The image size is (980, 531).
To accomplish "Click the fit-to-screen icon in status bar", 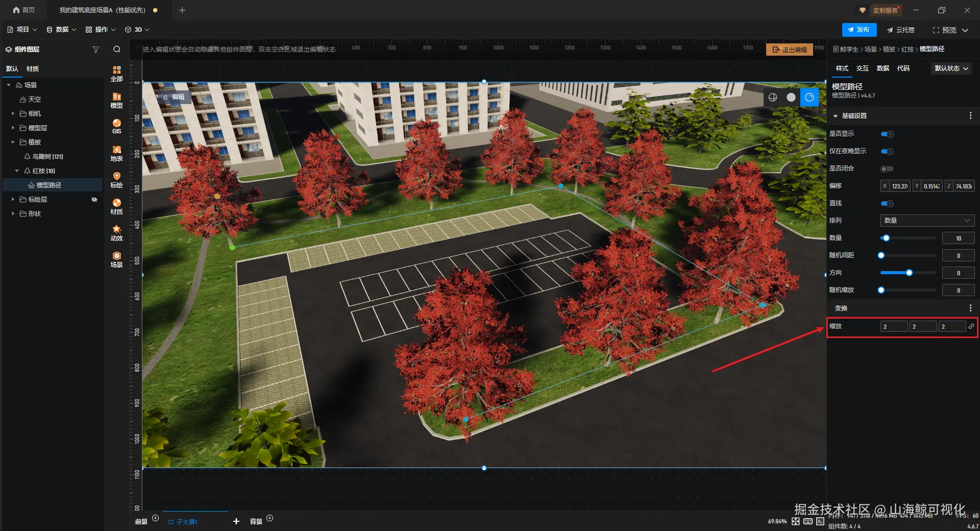I will (x=796, y=521).
